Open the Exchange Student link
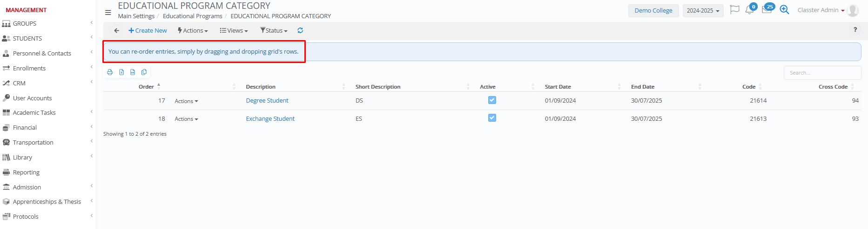 (x=270, y=119)
